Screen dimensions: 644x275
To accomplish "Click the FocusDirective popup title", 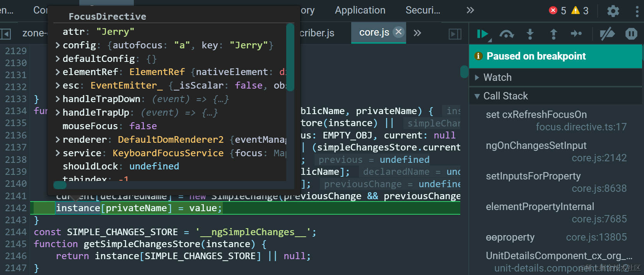I will [108, 16].
